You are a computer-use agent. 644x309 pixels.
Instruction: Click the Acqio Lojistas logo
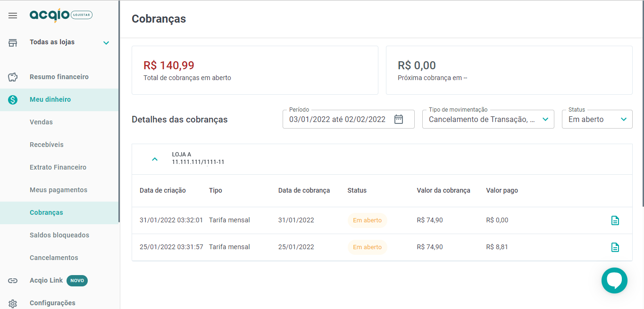click(61, 16)
